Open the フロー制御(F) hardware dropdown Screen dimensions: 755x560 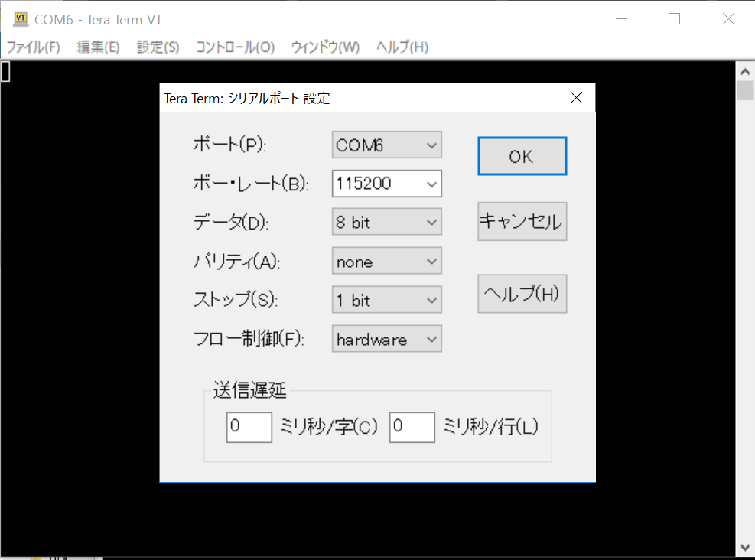click(387, 340)
